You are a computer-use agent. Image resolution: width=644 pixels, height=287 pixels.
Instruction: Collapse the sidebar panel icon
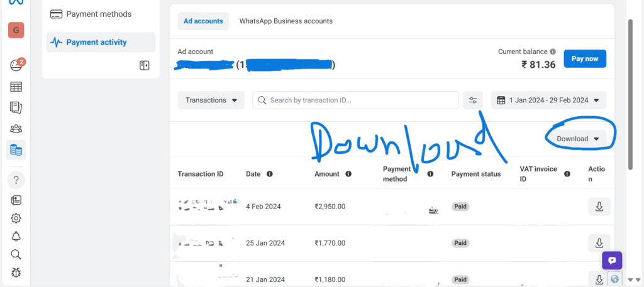point(144,65)
